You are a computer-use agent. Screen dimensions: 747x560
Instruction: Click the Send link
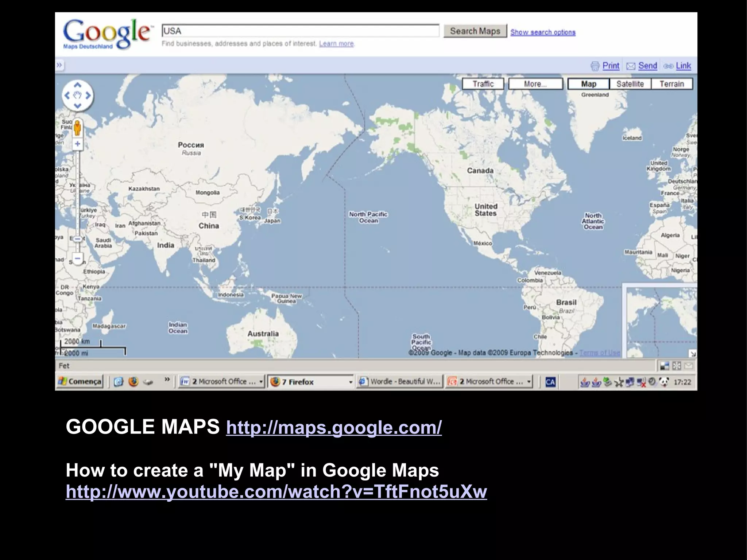647,66
